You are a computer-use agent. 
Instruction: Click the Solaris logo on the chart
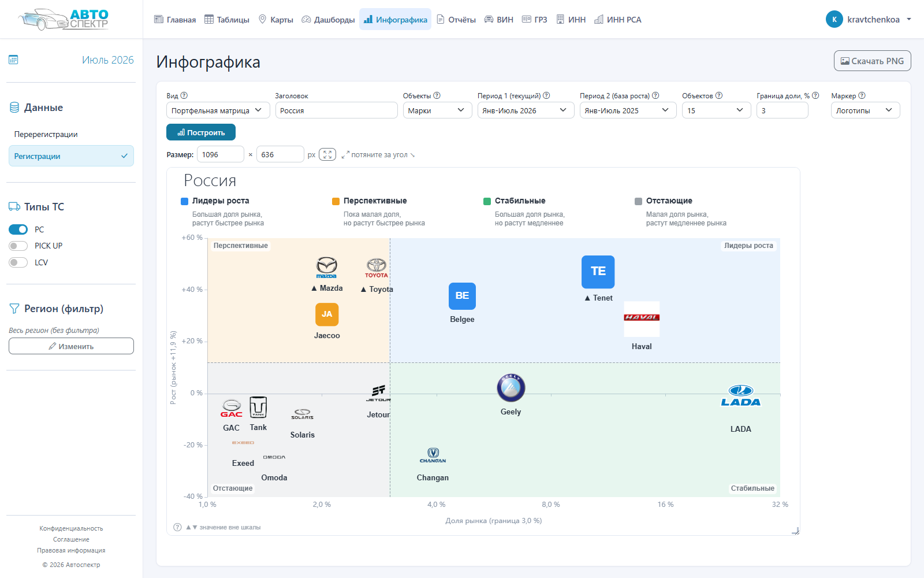click(303, 414)
